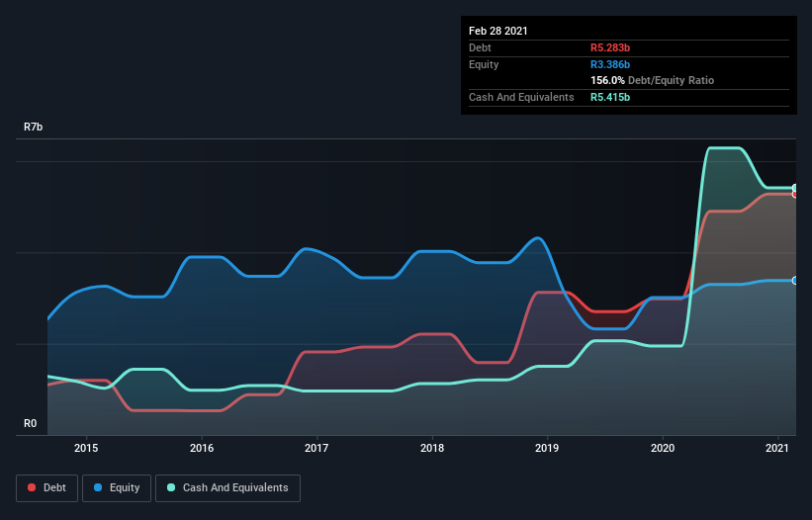This screenshot has height=520, width=812.
Task: Click the 156.0% Debt/Equity Ratio text
Action: 652,80
